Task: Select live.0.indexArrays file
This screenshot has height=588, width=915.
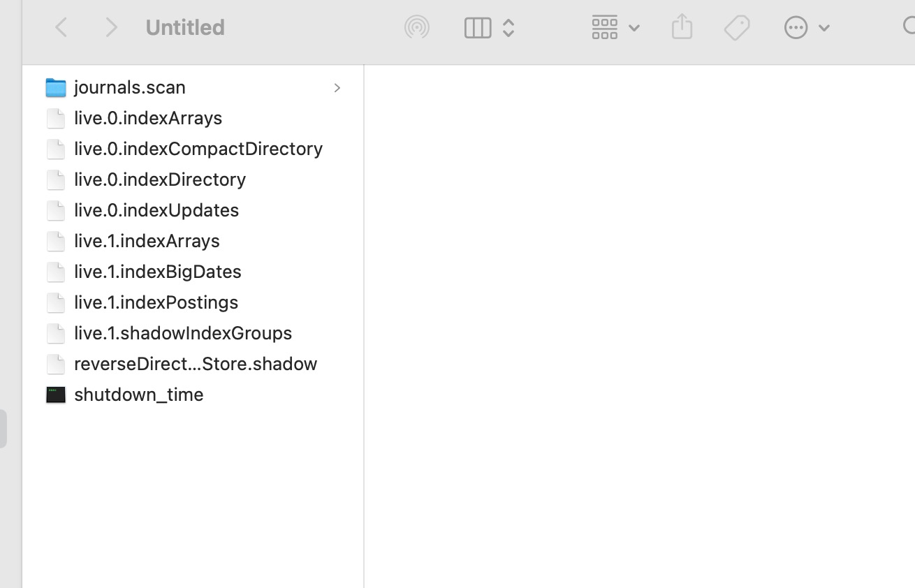Action: pyautogui.click(x=148, y=118)
